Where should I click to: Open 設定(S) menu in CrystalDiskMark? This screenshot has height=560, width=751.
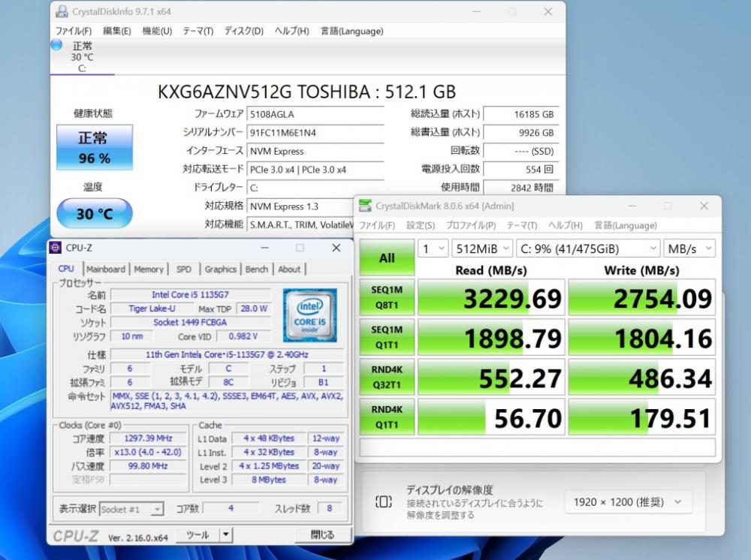[x=421, y=225]
